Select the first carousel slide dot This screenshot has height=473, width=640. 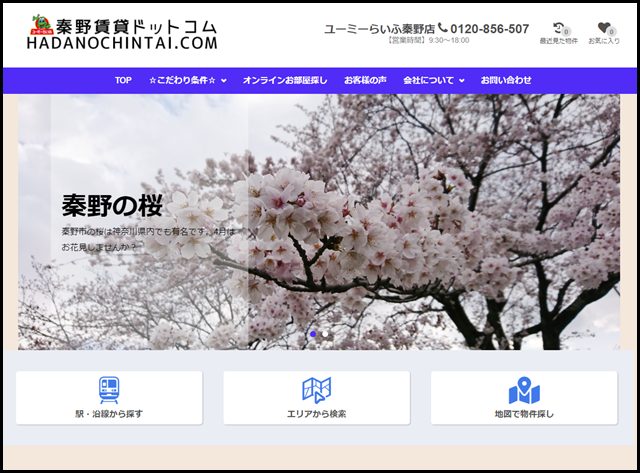[313, 334]
